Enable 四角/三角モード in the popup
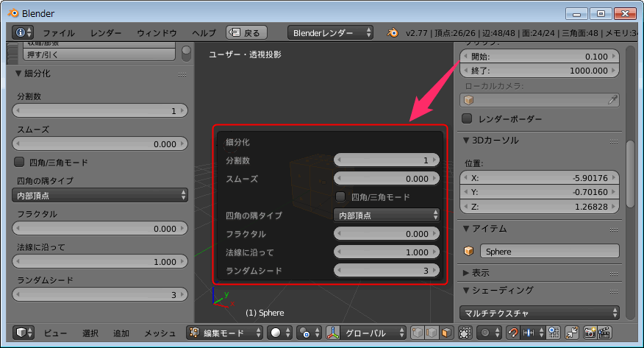Image resolution: width=644 pixels, height=348 pixels. [340, 196]
